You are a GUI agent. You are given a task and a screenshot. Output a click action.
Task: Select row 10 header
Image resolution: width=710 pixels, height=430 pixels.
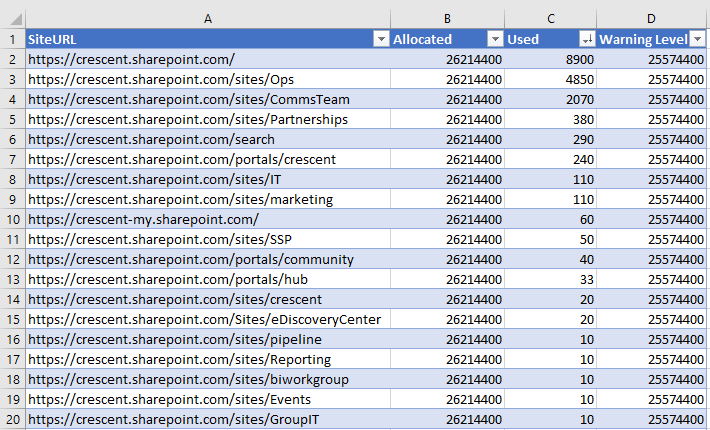click(13, 220)
